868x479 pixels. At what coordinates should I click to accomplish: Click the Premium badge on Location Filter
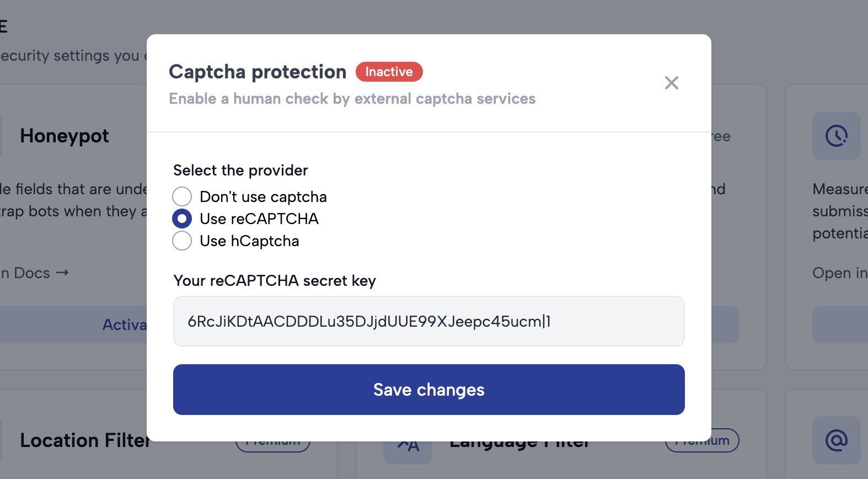(x=272, y=440)
